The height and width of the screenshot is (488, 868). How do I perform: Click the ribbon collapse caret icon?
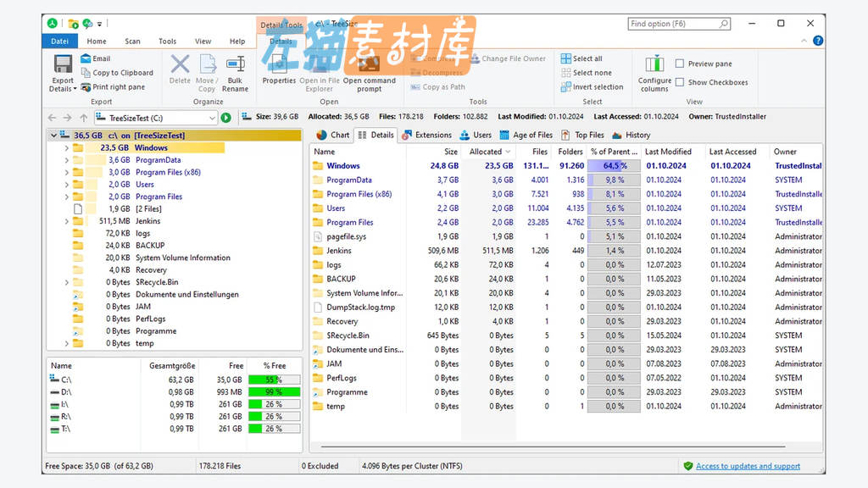pyautogui.click(x=804, y=41)
